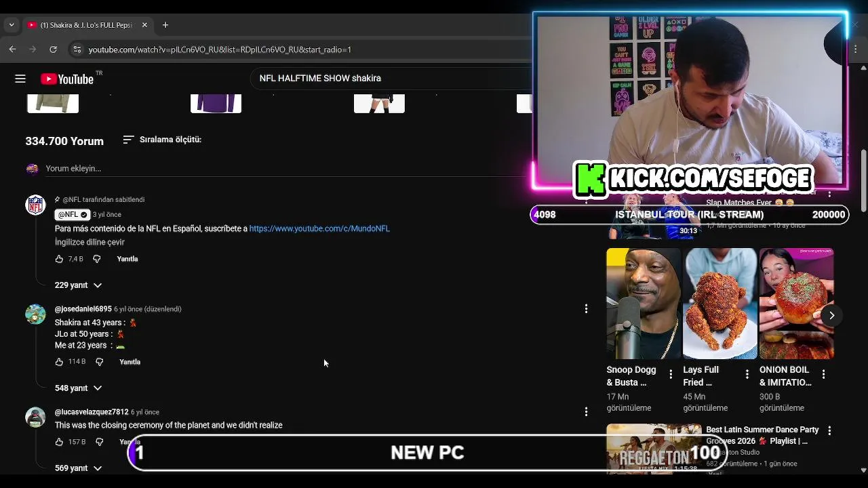Open @lucasvelazquez7812 username link
Viewport: 868px width, 488px height.
(x=92, y=412)
